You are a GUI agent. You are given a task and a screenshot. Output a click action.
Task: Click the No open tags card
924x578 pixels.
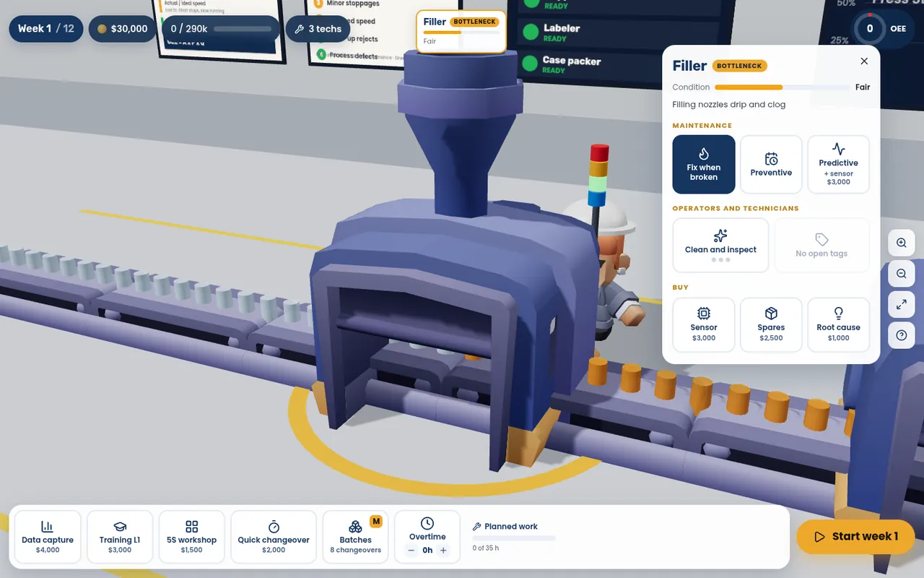(821, 246)
